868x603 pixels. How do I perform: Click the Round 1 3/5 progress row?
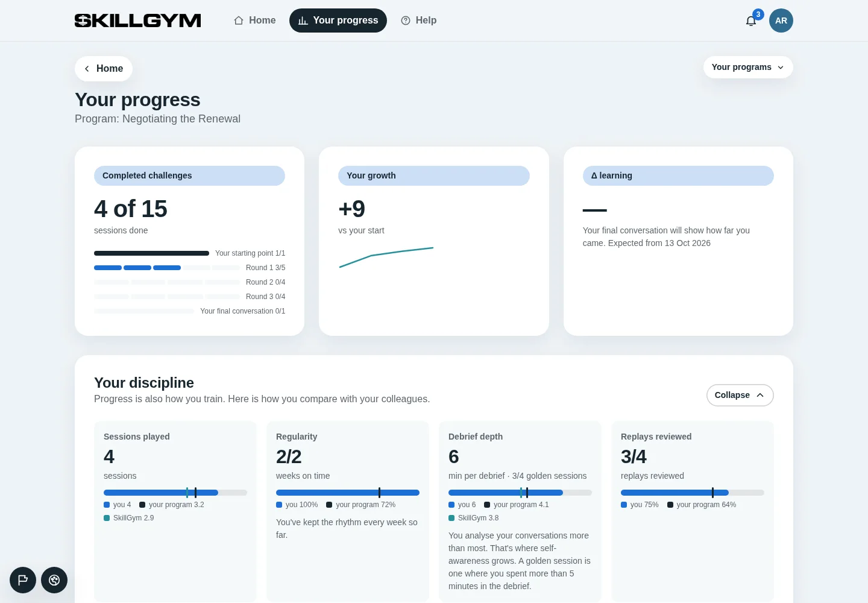click(x=189, y=268)
